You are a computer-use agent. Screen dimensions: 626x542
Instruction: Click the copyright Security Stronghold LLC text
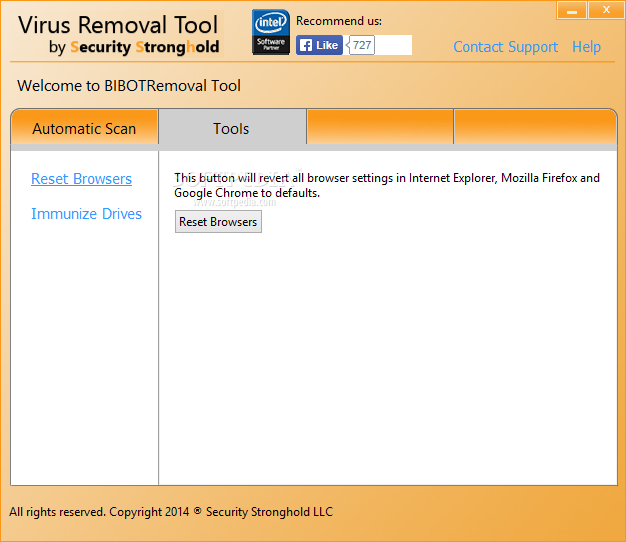point(171,512)
